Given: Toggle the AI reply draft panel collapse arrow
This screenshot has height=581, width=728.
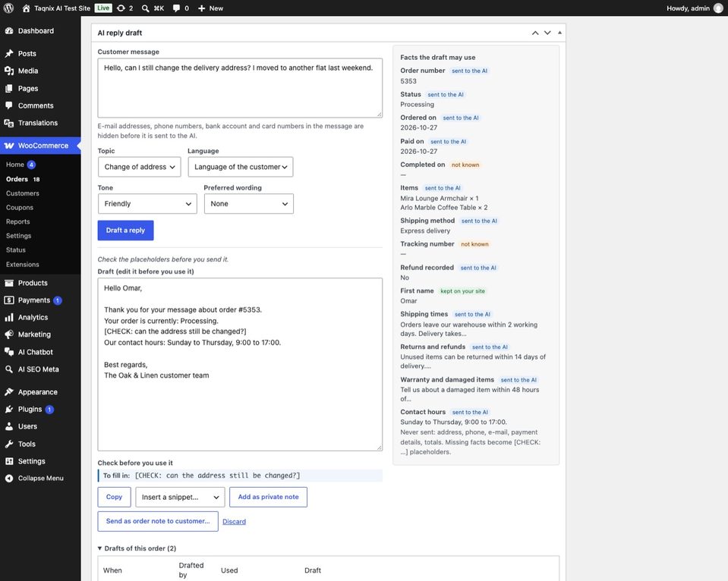Looking at the screenshot, I should (x=559, y=33).
